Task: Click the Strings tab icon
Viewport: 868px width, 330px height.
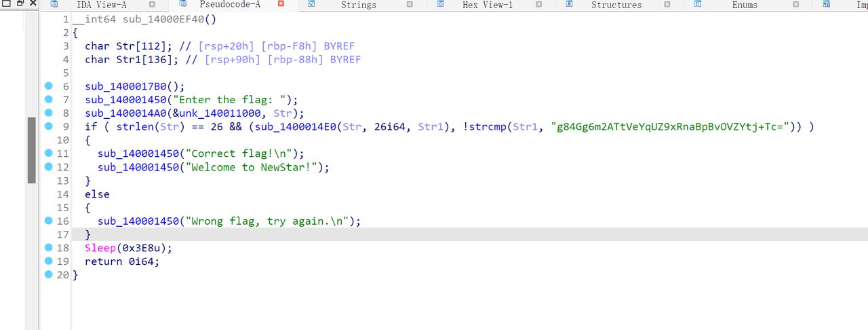Action: point(311,5)
